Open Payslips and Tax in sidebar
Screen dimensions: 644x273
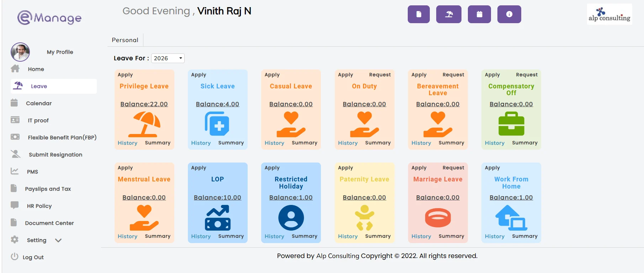tap(48, 189)
